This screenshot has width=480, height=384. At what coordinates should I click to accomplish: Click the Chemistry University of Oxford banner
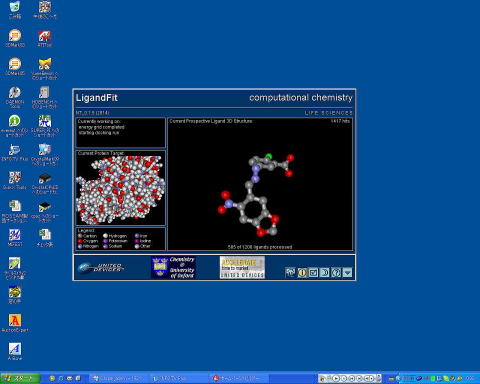(x=173, y=267)
